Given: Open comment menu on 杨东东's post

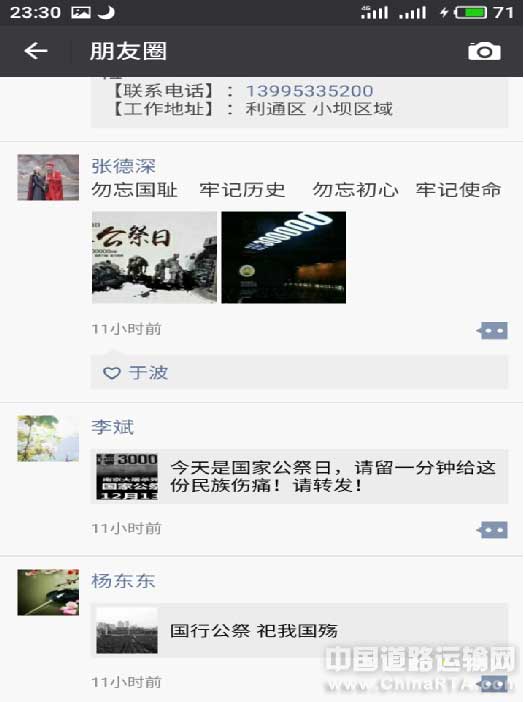Looking at the screenshot, I should 492,684.
